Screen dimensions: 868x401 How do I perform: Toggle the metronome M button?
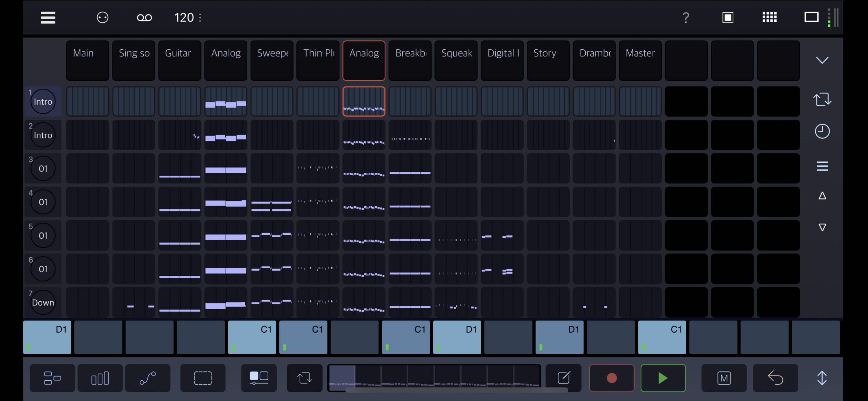(x=724, y=378)
